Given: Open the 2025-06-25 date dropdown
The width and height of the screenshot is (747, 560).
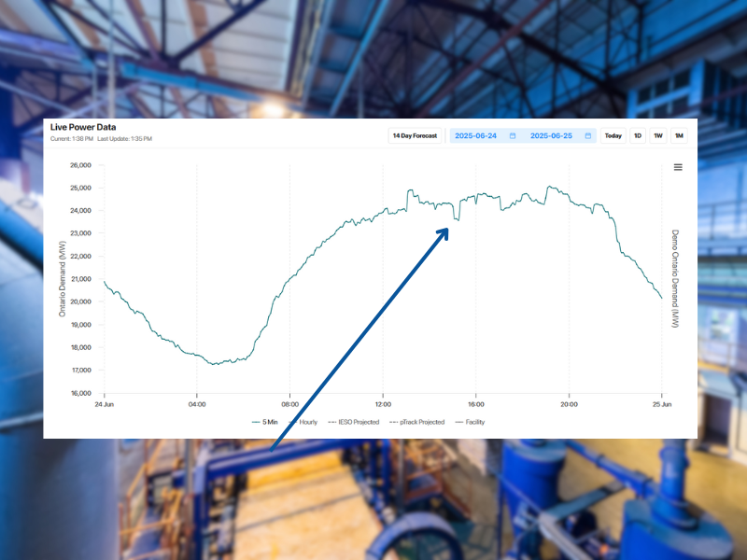Looking at the screenshot, I should (553, 135).
